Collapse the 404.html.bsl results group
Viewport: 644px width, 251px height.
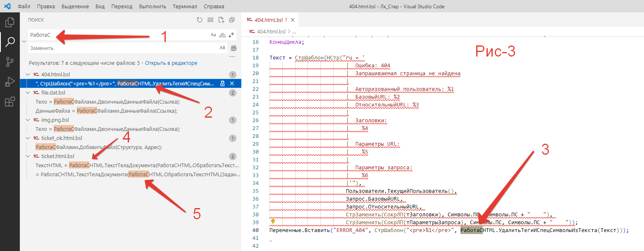pyautogui.click(x=28, y=75)
